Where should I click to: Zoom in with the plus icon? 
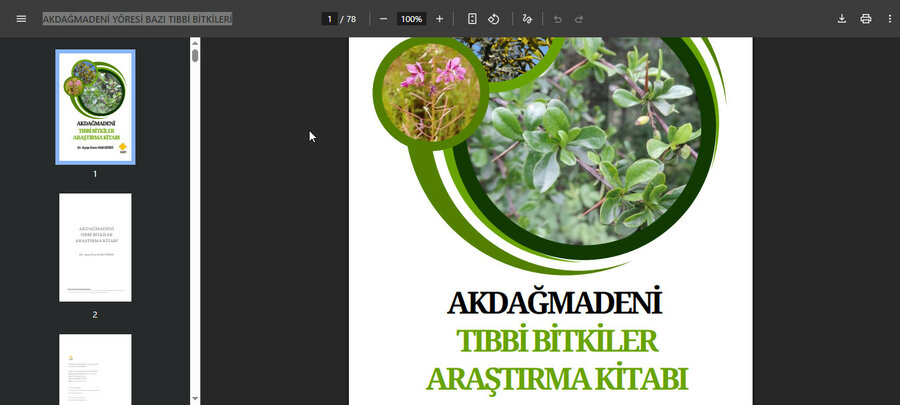[x=440, y=19]
